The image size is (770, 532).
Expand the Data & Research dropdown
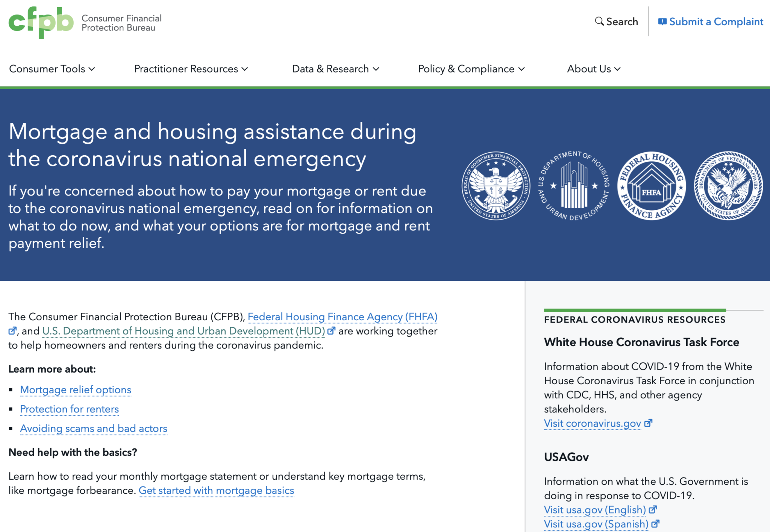[336, 69]
